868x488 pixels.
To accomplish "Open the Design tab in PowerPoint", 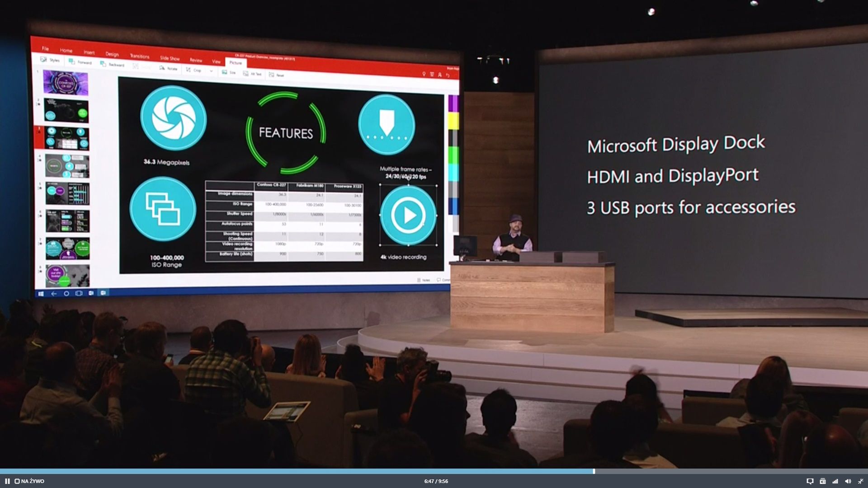I will point(112,54).
